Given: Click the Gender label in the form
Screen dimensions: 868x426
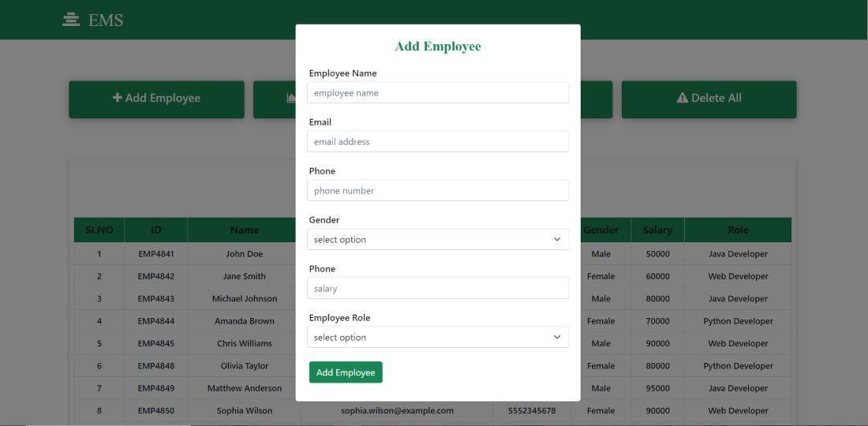Looking at the screenshot, I should pyautogui.click(x=324, y=219).
